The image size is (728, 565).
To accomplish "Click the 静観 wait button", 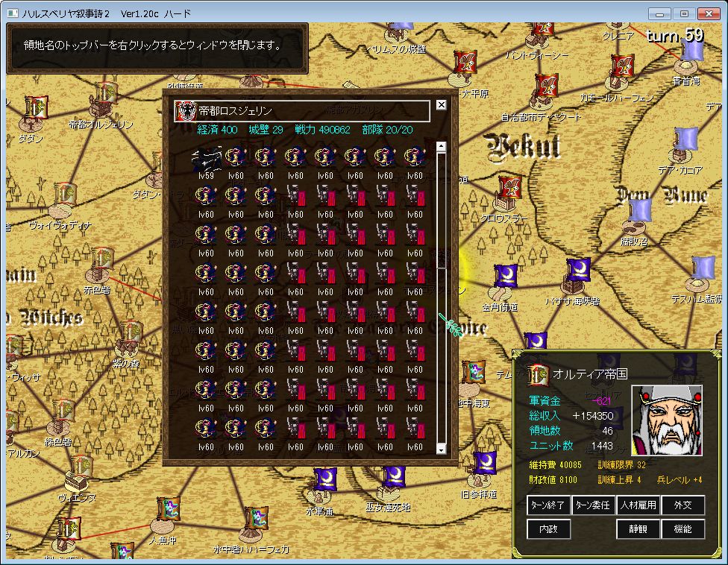I will pos(638,528).
